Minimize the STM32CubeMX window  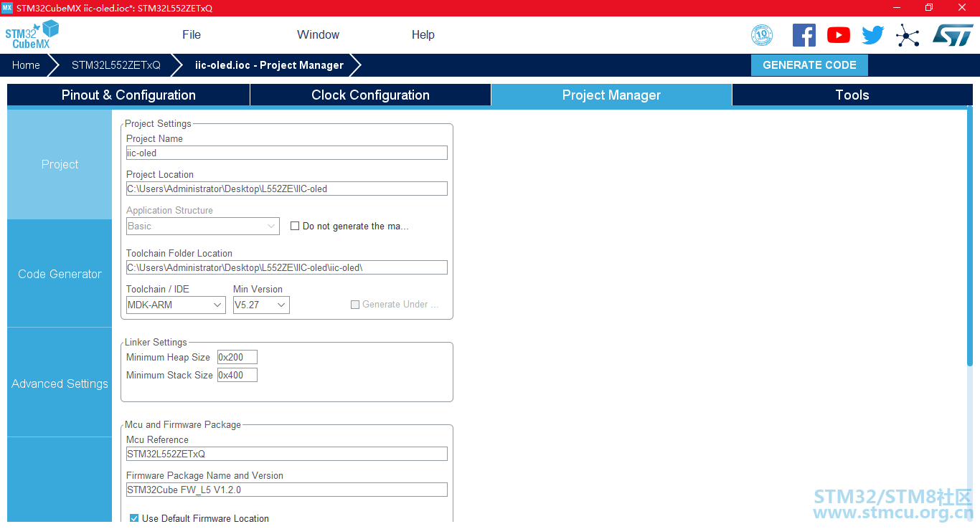[x=897, y=8]
